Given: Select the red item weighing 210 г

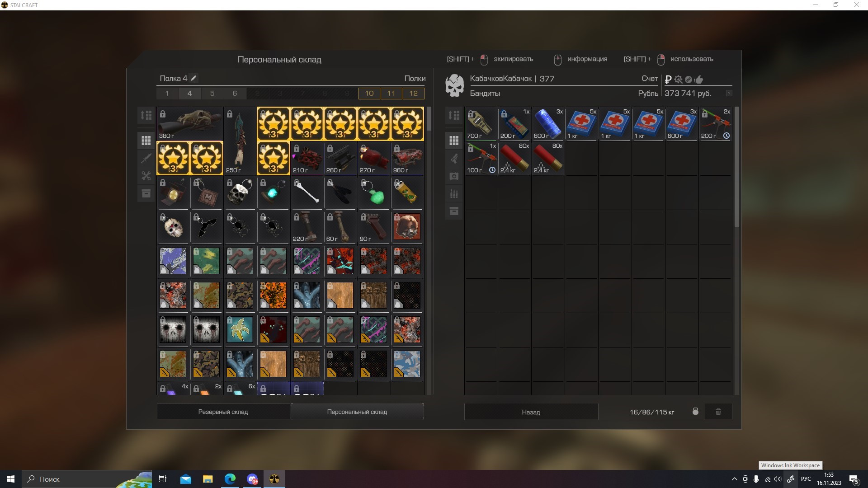Looking at the screenshot, I should 307,158.
